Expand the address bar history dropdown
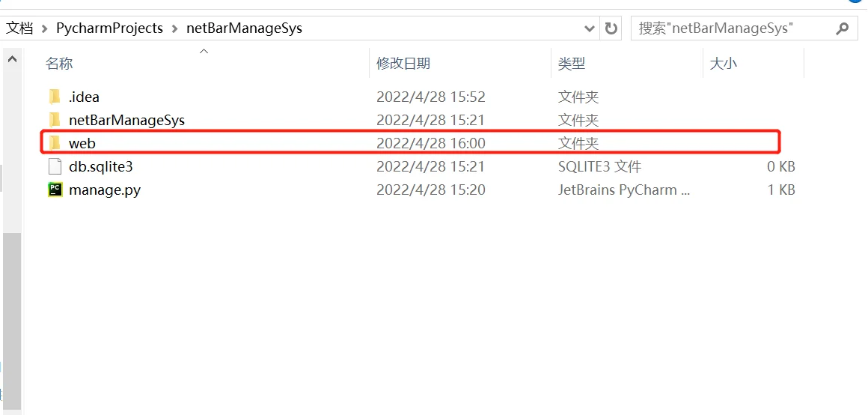 pyautogui.click(x=589, y=28)
